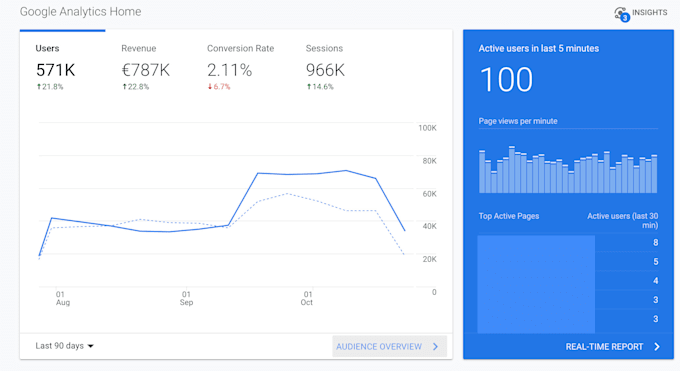680x371 pixels.
Task: Click the 21.8% users increase indicator
Action: point(50,87)
